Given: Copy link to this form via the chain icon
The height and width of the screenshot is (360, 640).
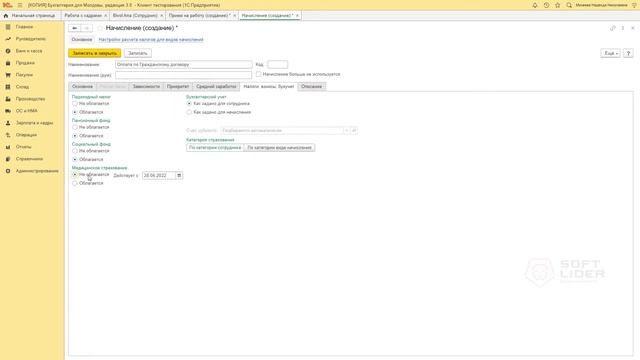Looking at the screenshot, I should pyautogui.click(x=613, y=28).
